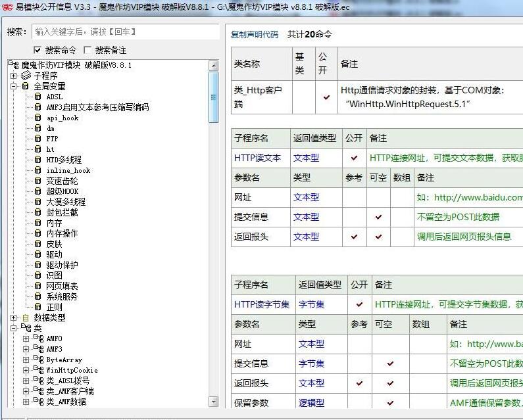Click the 内存操作 variable icon
Screen dimensions: 523x420
tap(37, 233)
